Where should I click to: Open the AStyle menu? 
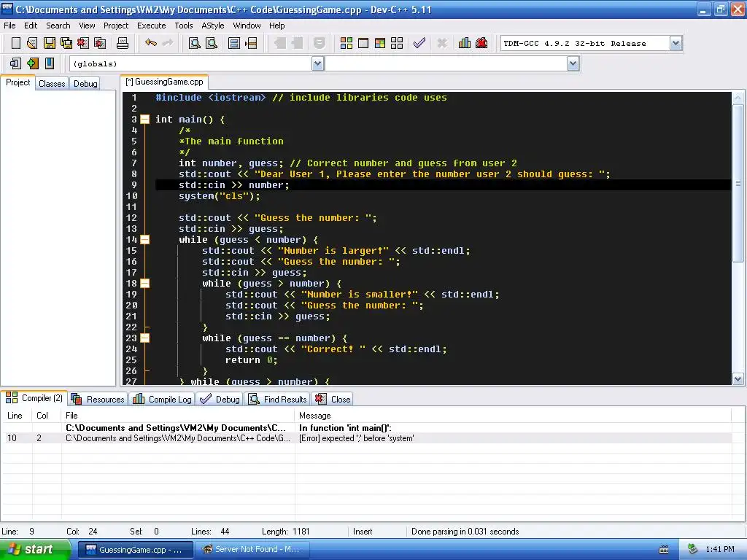tap(213, 26)
